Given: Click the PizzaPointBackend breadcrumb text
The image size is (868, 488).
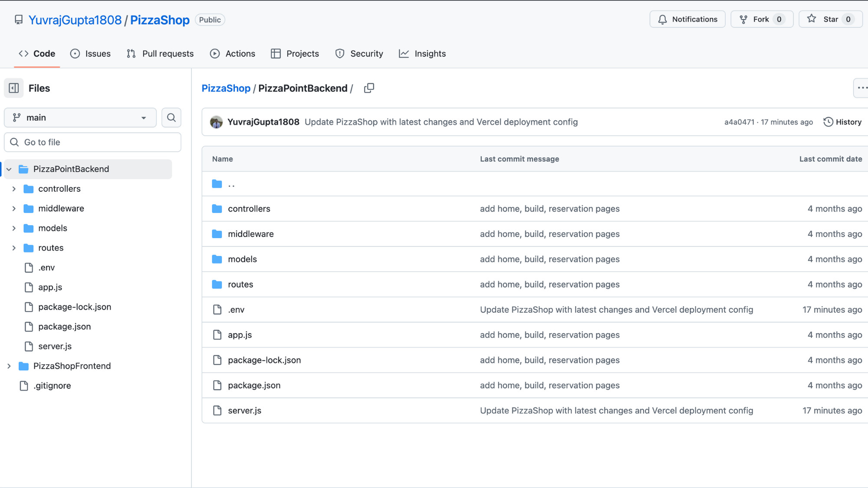Looking at the screenshot, I should 303,88.
